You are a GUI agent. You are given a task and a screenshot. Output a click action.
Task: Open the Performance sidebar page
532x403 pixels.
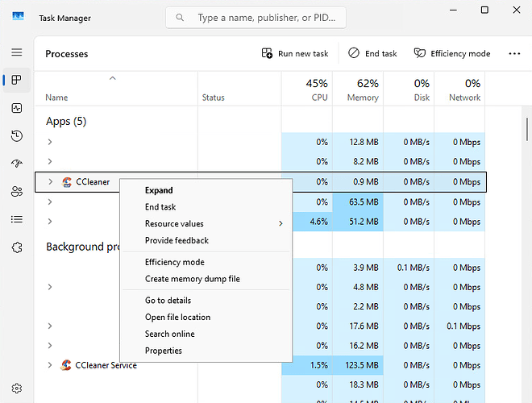(x=17, y=108)
